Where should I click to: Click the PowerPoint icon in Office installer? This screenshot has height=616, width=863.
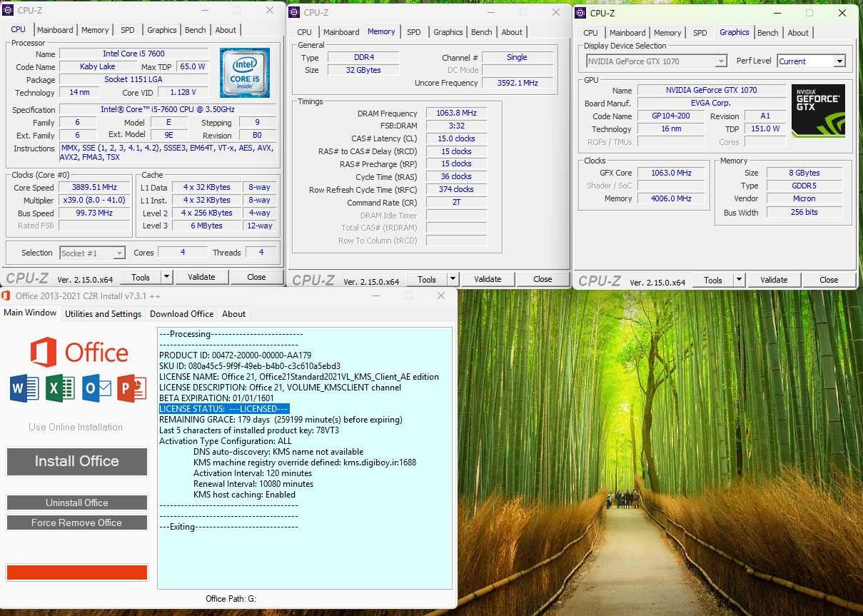point(132,388)
